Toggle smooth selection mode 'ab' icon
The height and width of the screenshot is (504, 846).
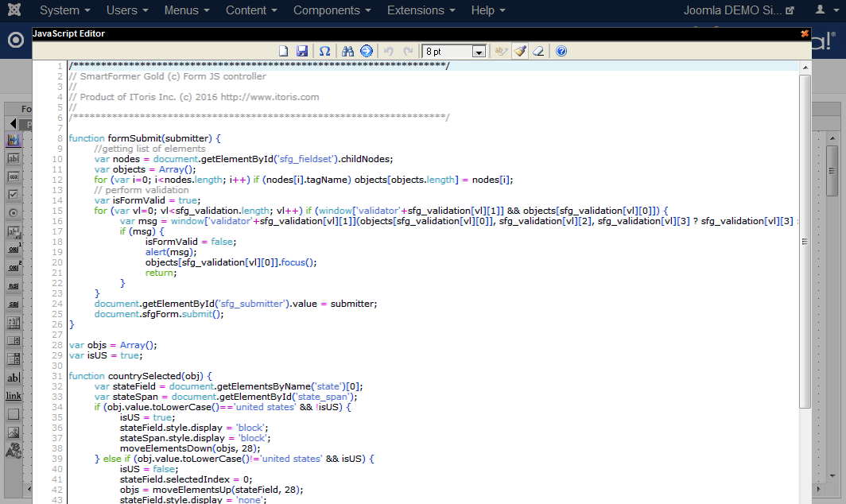[x=500, y=51]
